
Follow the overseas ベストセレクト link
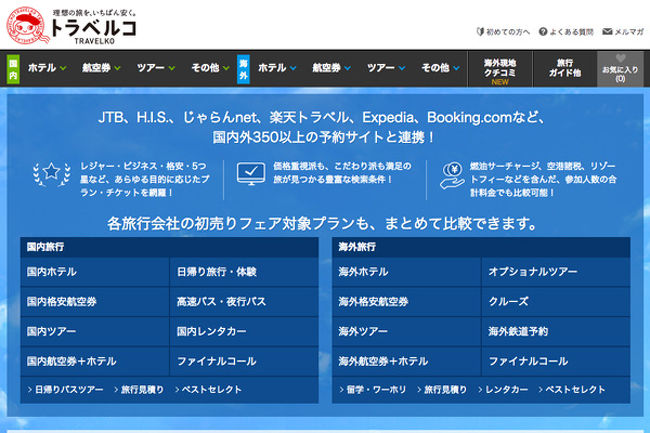pos(572,390)
